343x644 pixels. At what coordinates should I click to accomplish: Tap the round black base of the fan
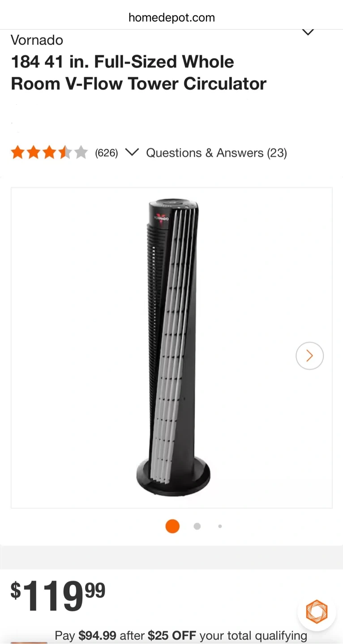(173, 477)
